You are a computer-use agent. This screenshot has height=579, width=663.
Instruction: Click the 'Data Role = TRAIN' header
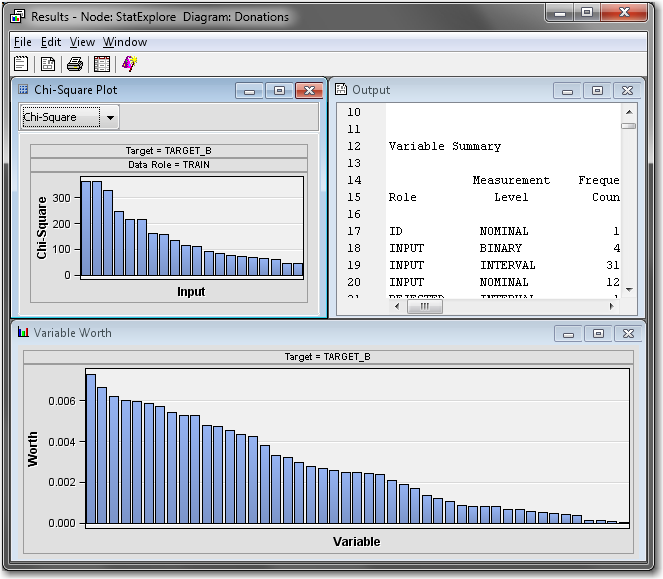coord(169,165)
